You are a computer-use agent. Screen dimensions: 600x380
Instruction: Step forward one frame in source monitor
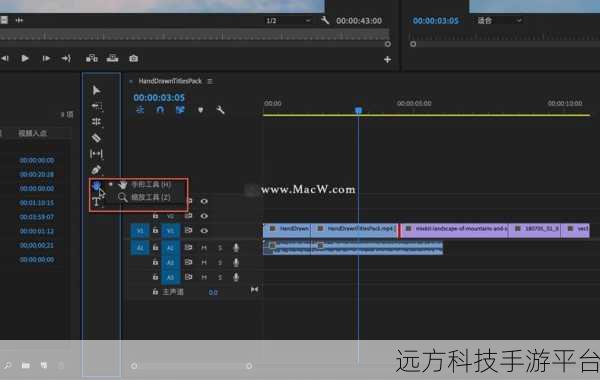click(46, 58)
